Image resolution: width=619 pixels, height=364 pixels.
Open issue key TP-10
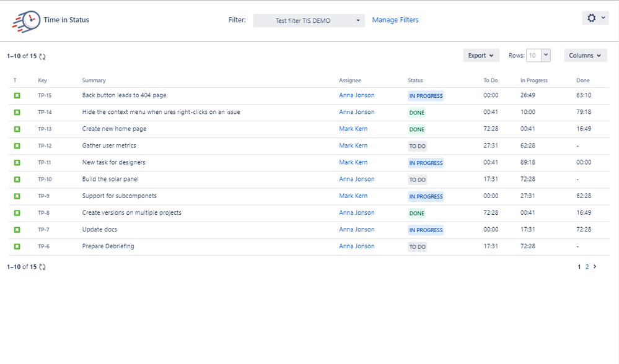[x=45, y=180]
